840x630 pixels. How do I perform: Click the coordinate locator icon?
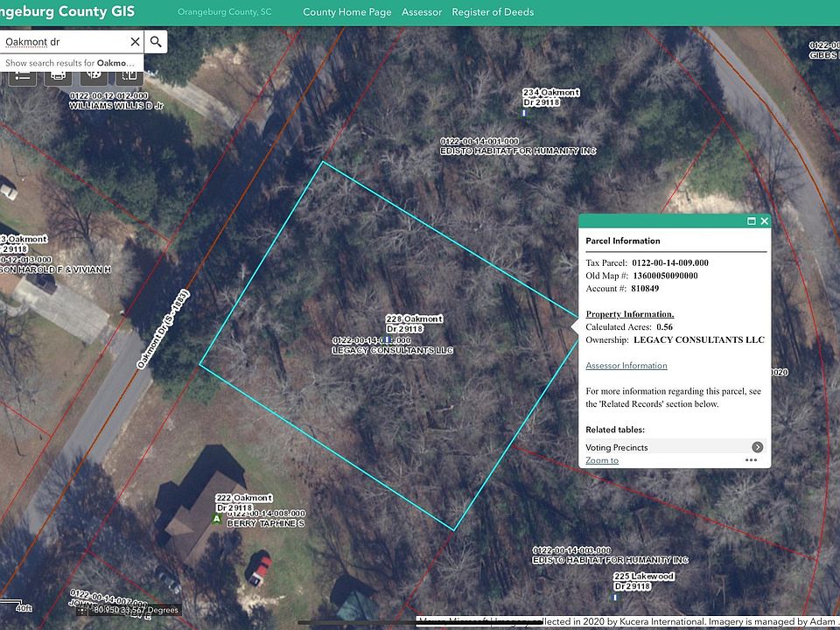82,610
